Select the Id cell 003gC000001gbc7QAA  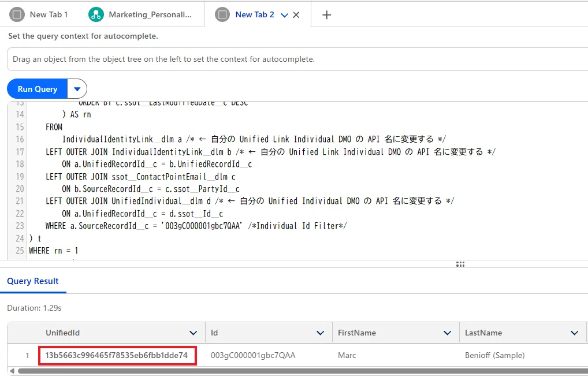[253, 355]
